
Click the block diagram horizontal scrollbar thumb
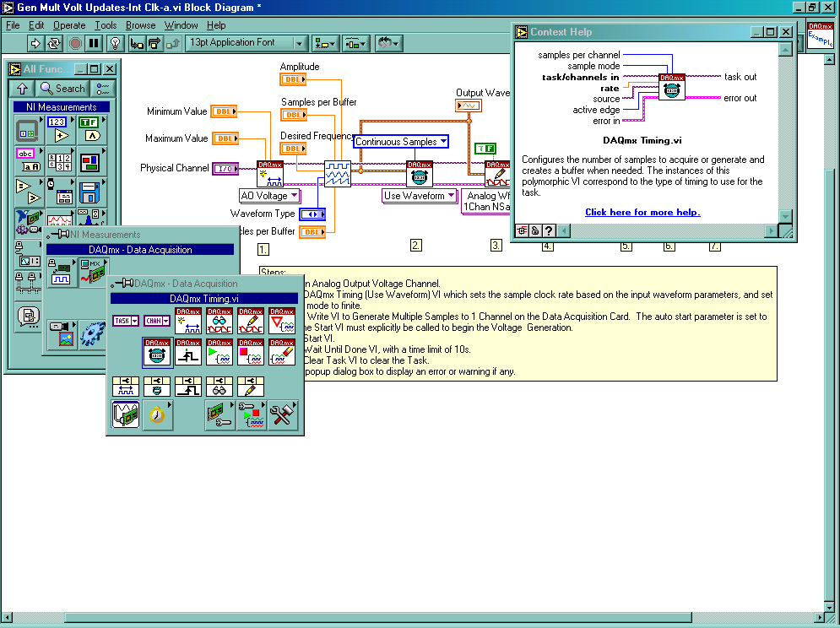pos(378,617)
